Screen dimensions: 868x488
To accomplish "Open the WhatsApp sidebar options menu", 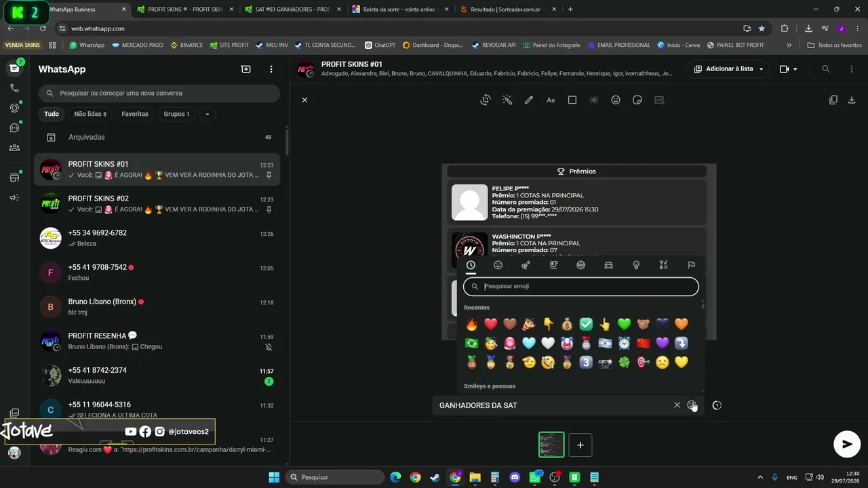I will tap(271, 69).
